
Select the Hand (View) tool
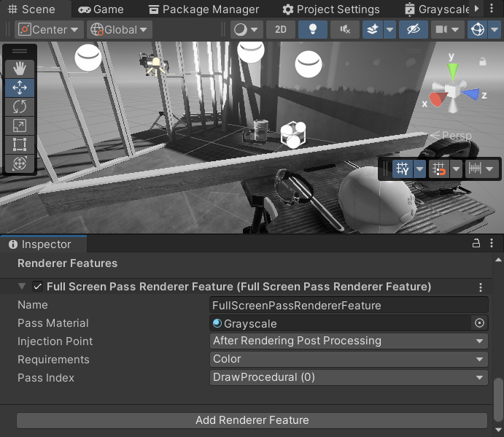point(20,69)
